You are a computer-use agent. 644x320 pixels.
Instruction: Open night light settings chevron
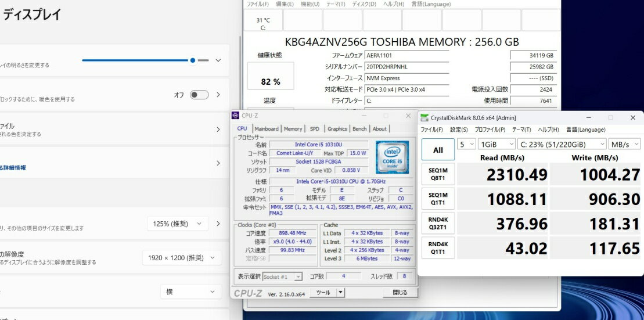218,95
